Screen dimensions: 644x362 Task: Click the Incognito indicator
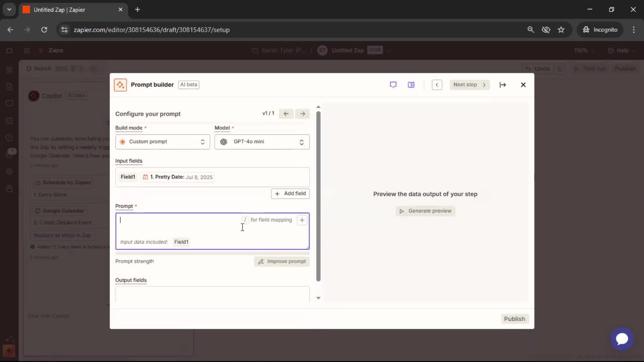click(600, 29)
